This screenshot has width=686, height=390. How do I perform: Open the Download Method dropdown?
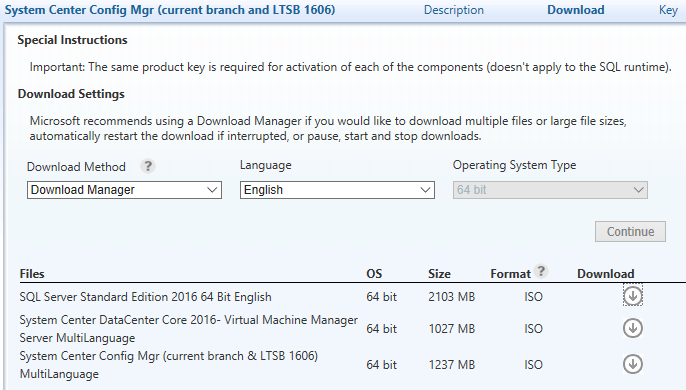click(x=124, y=190)
